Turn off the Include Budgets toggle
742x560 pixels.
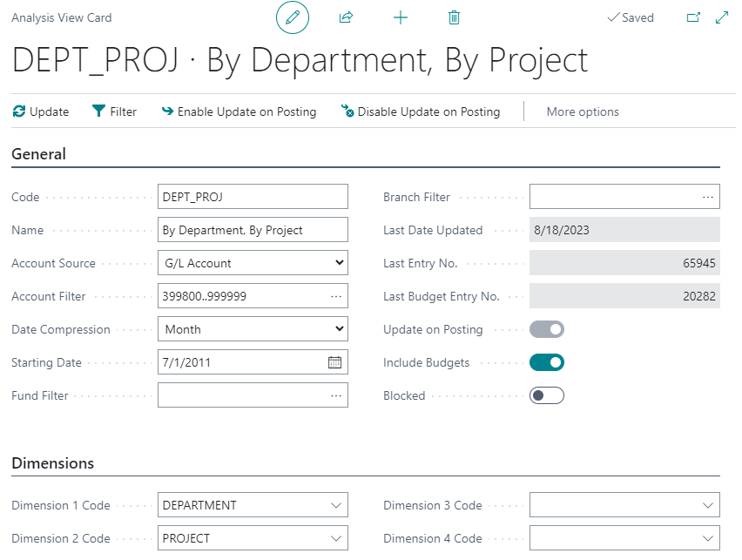547,362
